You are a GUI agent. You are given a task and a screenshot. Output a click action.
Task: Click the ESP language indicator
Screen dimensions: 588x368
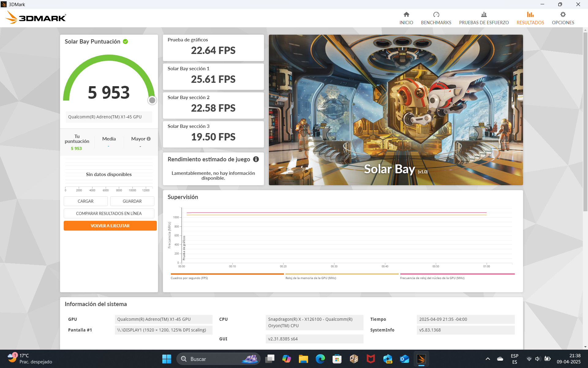[x=514, y=359]
